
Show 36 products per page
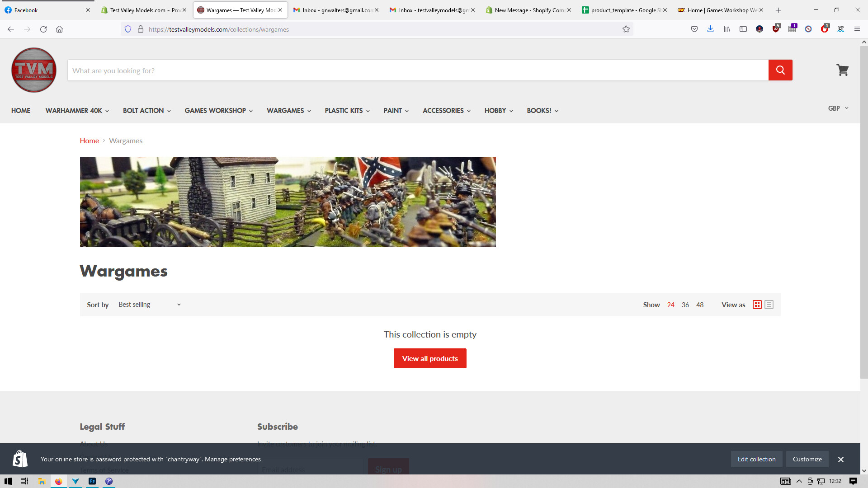[685, 305]
